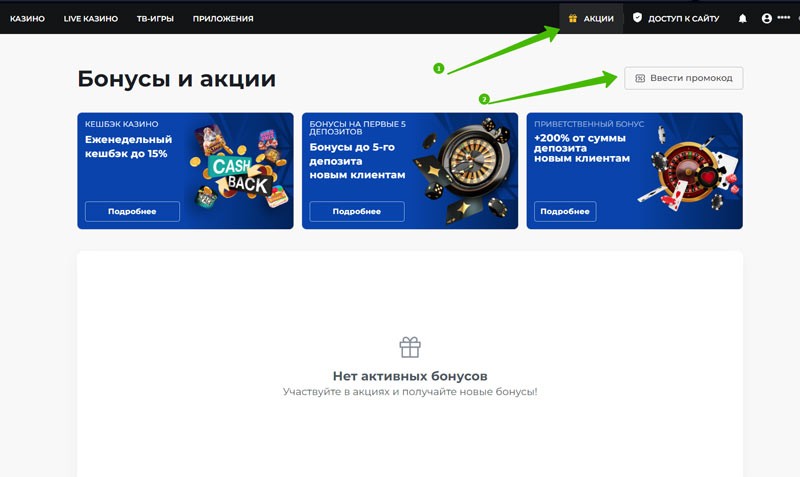Image resolution: width=800 pixels, height=477 pixels.
Task: Open the Акции tab
Action: [x=591, y=18]
